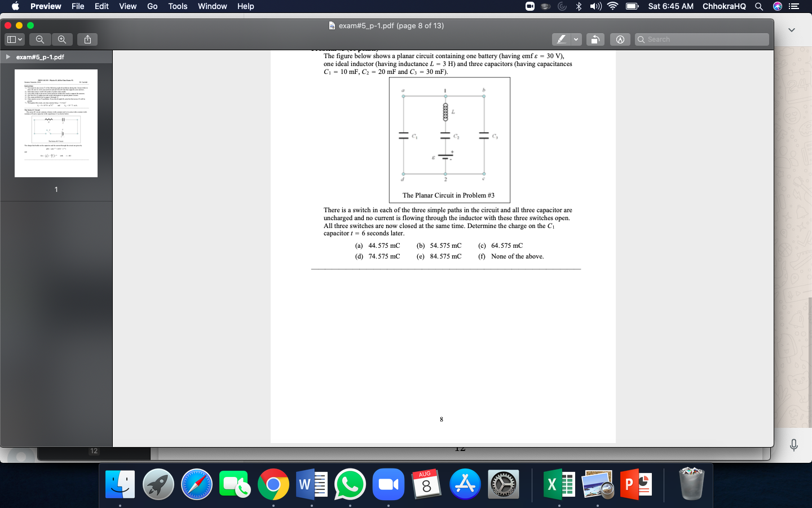
Task: Toggle the battery status menu
Action: pyautogui.click(x=632, y=6)
